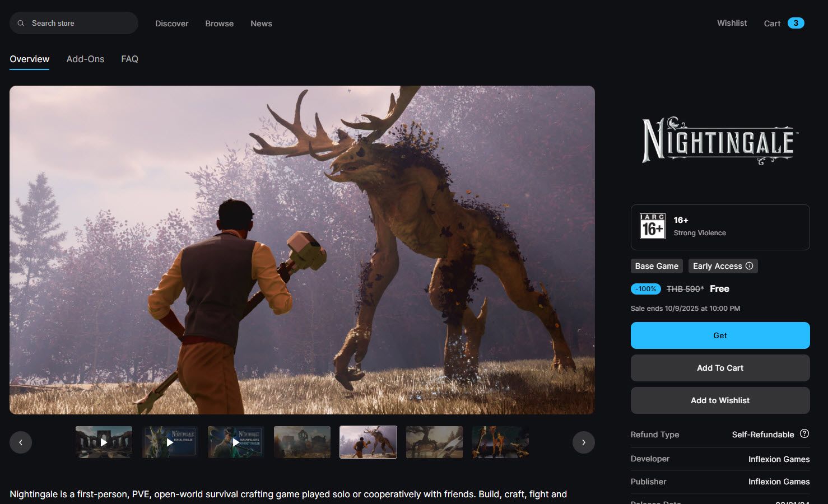Click the search magnifier icon
Viewport: 828px width, 504px height.
pos(21,24)
